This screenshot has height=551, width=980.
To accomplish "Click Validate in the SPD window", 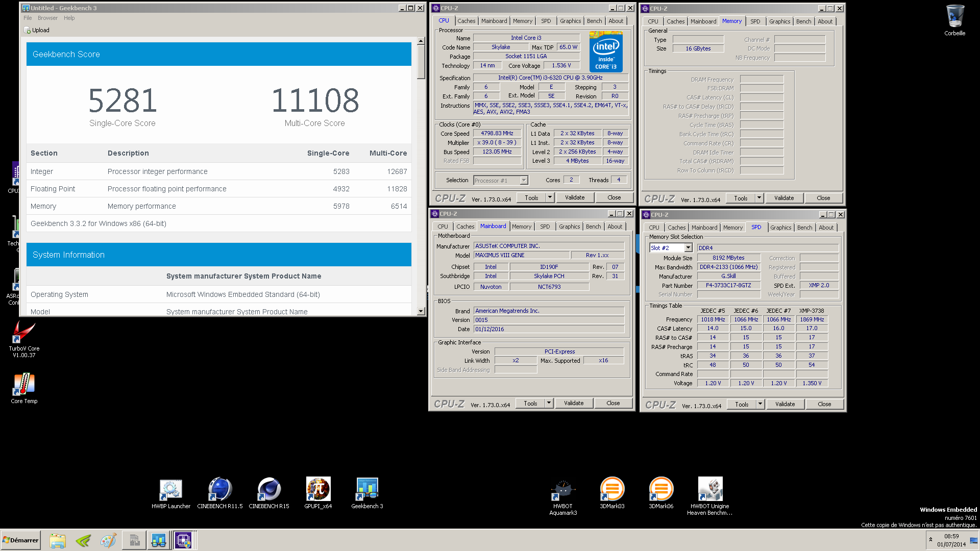I will [x=785, y=404].
